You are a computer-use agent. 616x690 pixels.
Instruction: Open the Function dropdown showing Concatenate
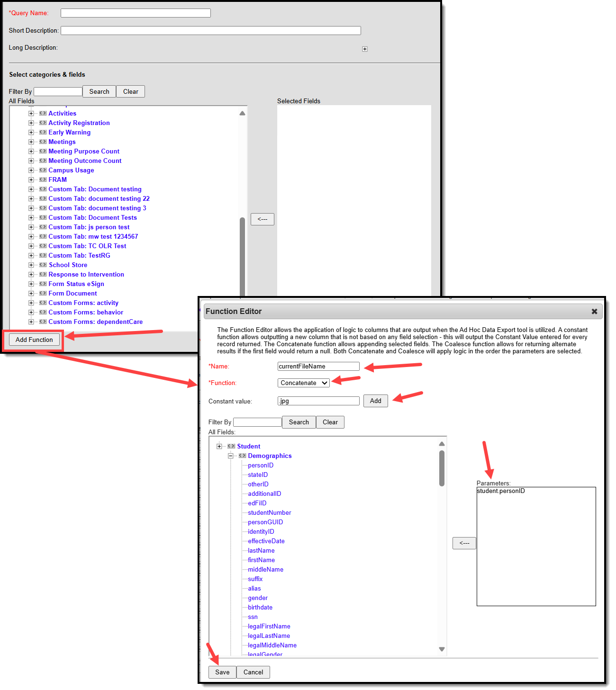pyautogui.click(x=304, y=383)
